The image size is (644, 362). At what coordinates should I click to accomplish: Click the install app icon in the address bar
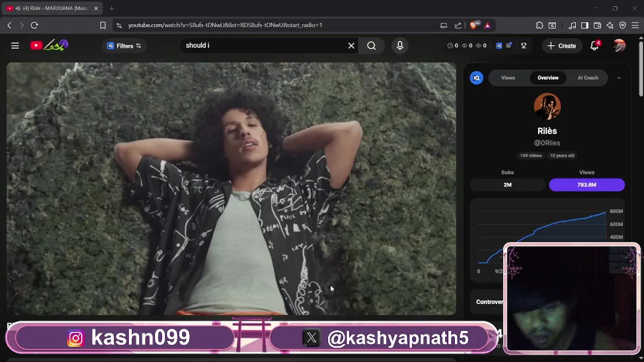(444, 25)
